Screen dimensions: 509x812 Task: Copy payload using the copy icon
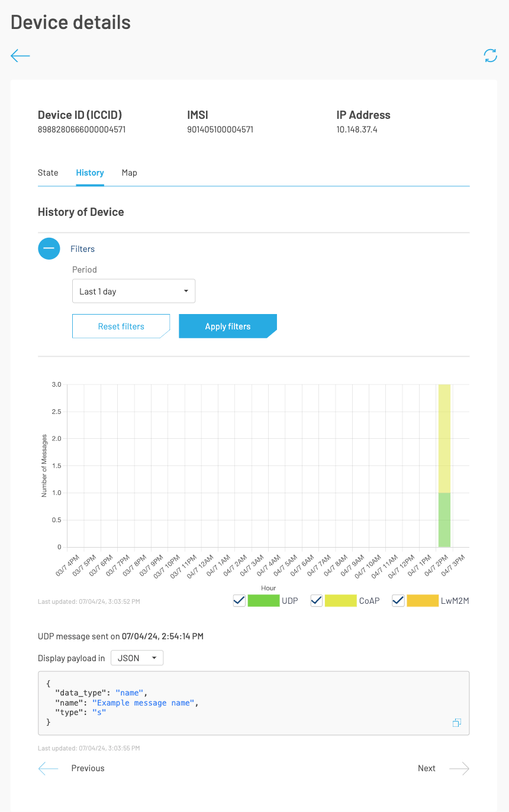[456, 723]
